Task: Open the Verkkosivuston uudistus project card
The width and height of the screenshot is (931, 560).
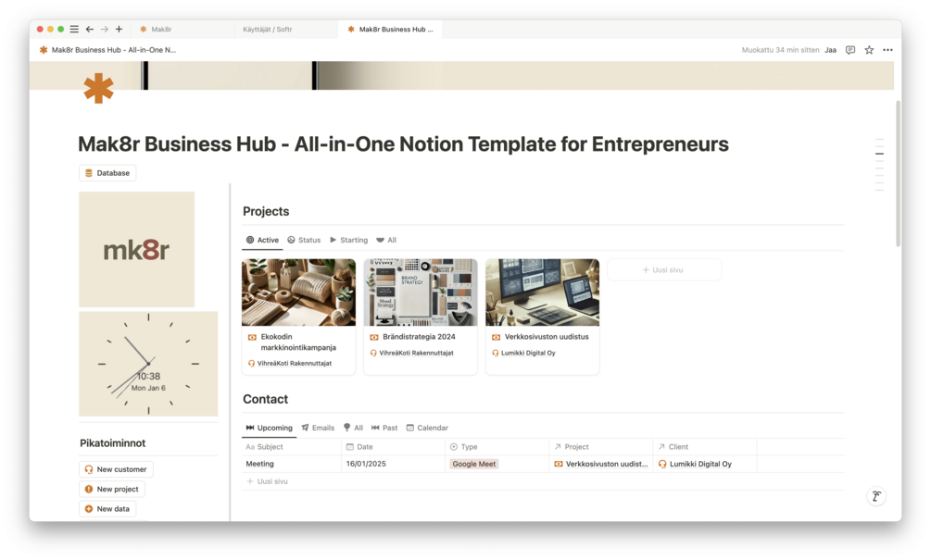Action: click(x=542, y=317)
